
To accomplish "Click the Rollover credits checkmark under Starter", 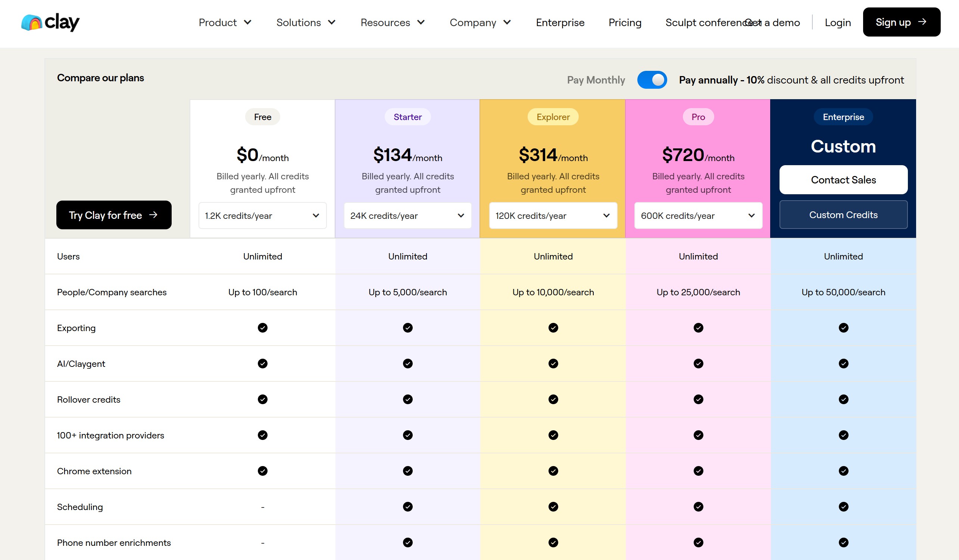I will 407,399.
